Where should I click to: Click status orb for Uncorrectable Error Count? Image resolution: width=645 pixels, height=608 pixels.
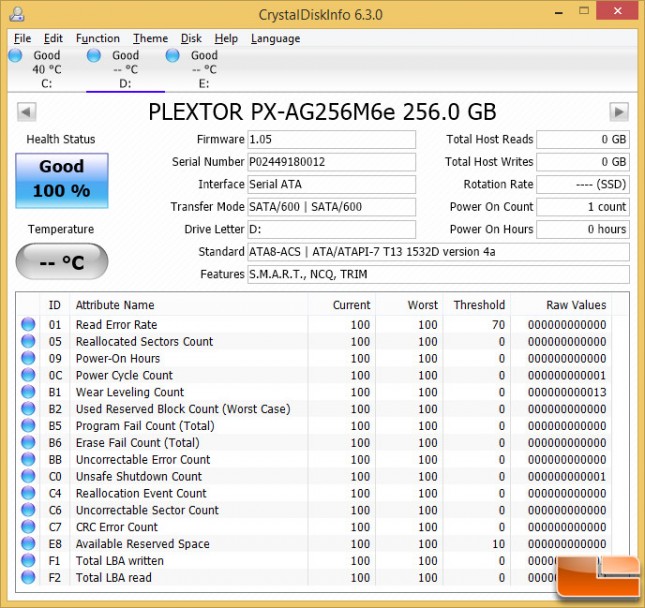tap(28, 459)
